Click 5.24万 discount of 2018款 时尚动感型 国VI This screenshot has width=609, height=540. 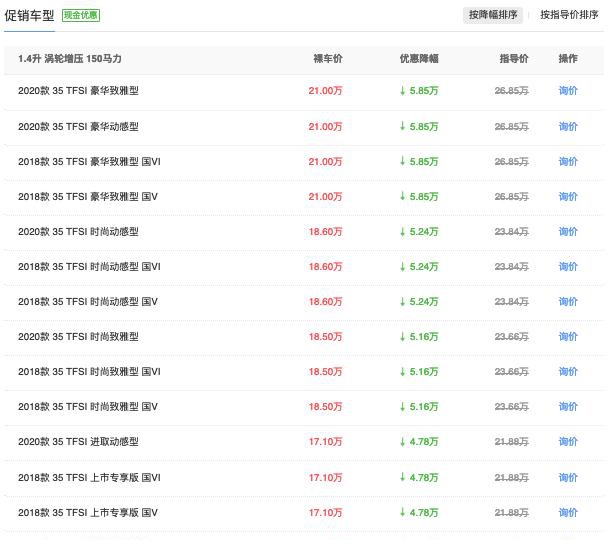pos(419,267)
